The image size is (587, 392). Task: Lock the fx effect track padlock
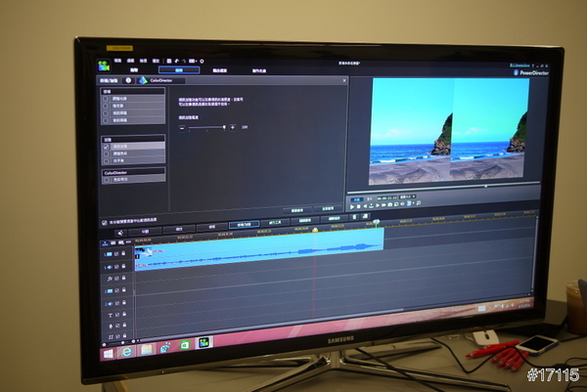[x=123, y=278]
